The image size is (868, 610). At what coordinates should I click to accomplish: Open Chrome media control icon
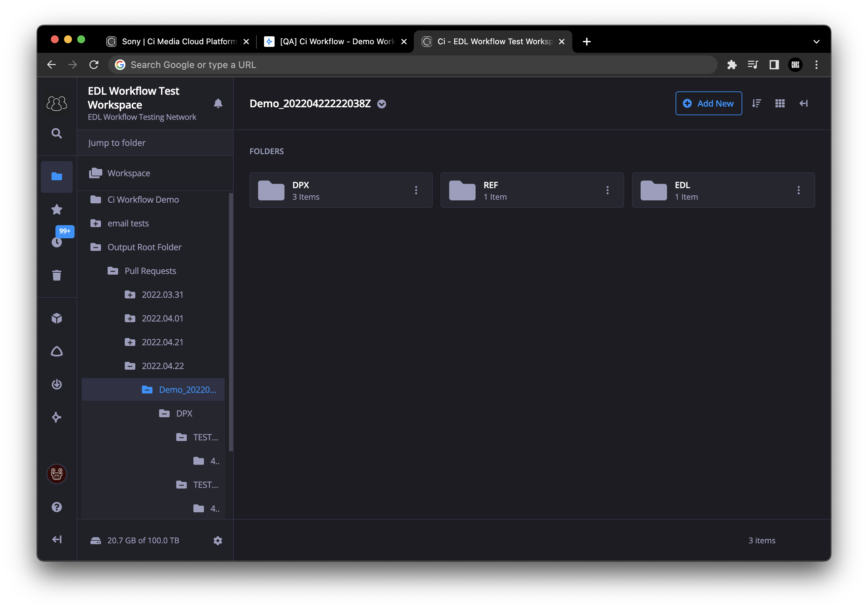[753, 65]
